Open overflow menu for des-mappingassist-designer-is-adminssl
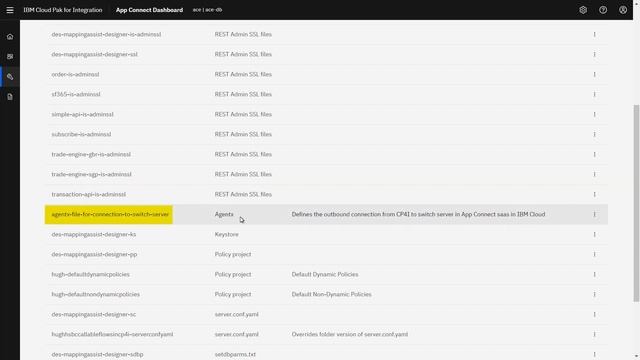Viewport: 640px width, 360px height. pos(594,34)
